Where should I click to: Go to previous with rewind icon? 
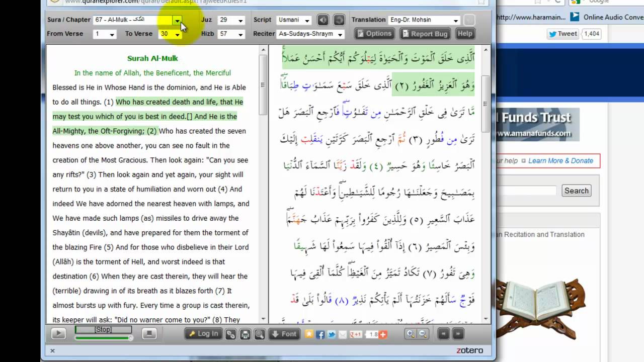[443, 334]
